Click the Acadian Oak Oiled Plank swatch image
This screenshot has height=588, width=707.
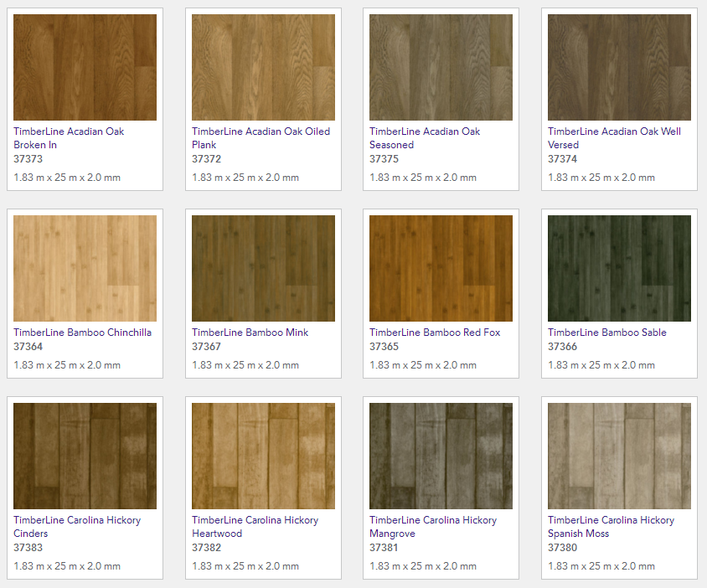(263, 67)
